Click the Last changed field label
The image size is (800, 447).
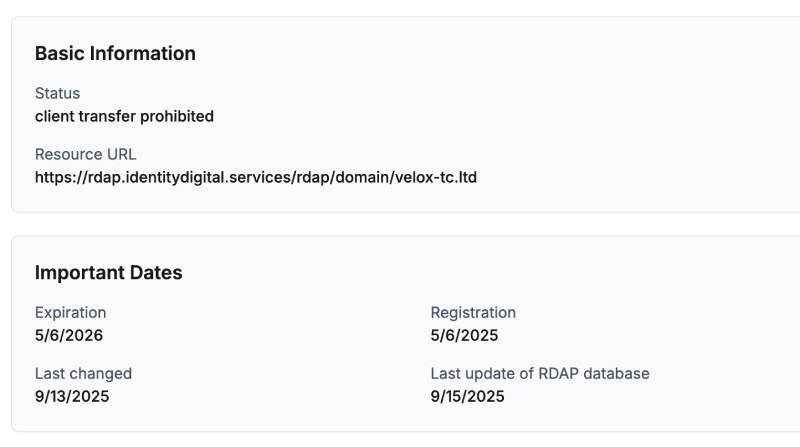coord(83,373)
